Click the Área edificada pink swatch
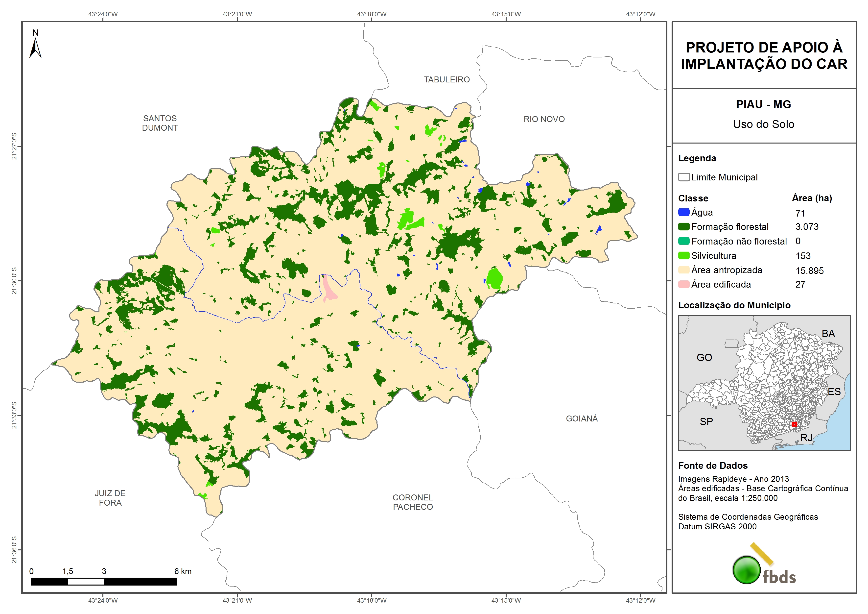 pos(683,284)
